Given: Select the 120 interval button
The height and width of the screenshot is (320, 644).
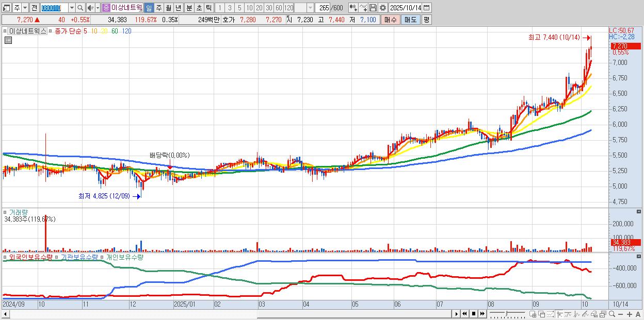Looking at the screenshot, I should pos(288,8).
